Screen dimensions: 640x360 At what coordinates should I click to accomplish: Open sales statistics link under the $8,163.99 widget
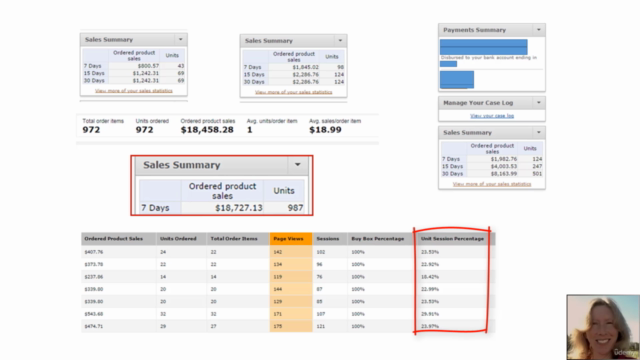(492, 184)
